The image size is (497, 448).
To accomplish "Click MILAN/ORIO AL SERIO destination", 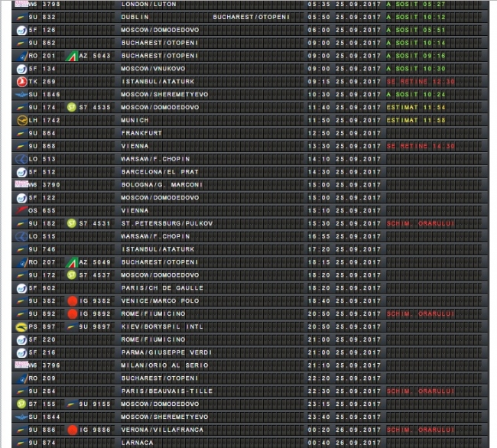I will point(164,365).
